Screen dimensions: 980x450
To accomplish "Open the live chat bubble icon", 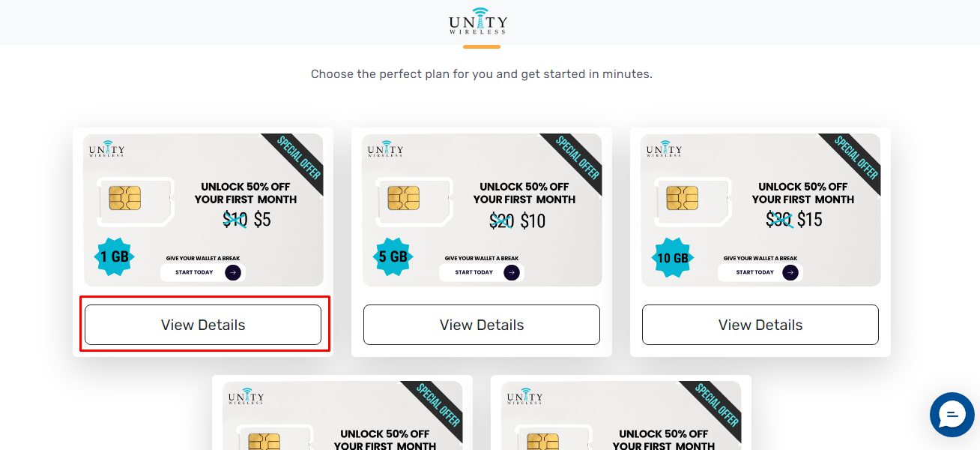I will (952, 415).
